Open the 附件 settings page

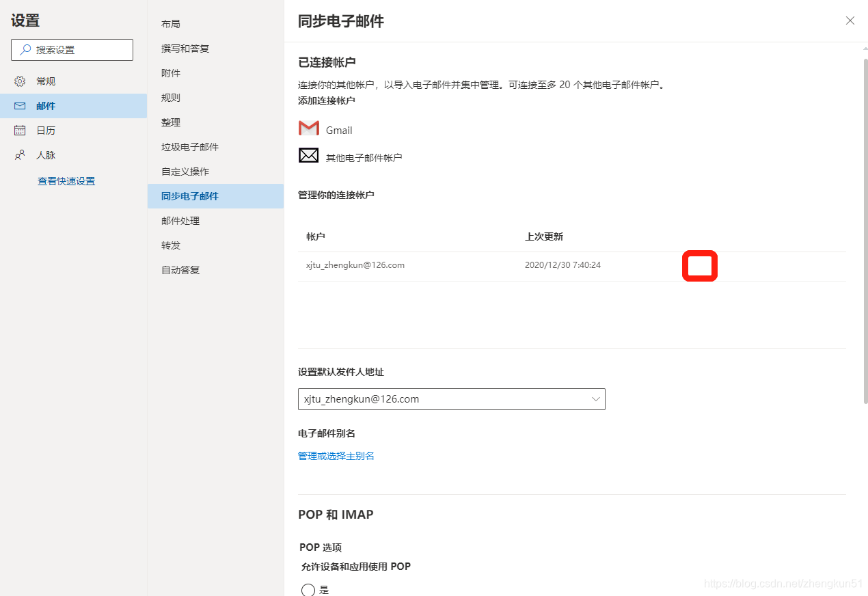coord(215,73)
